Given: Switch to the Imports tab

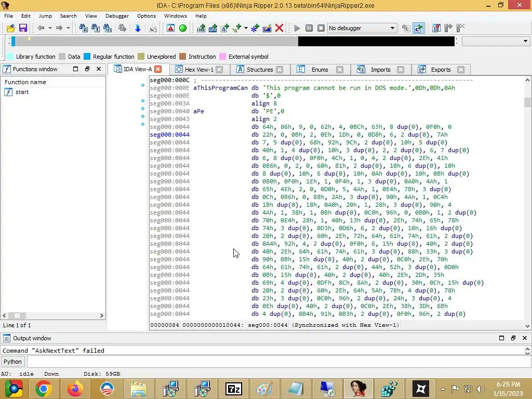Looking at the screenshot, I should click(x=381, y=70).
